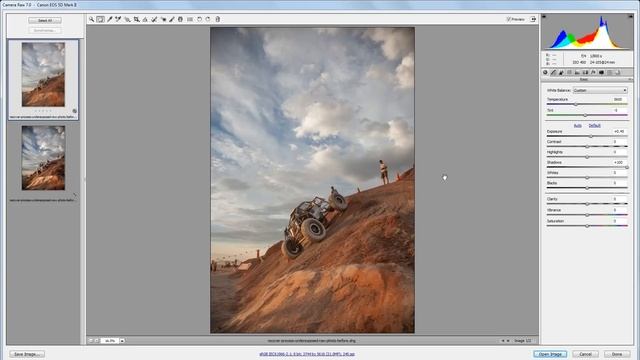Switch to the Camera Calibration panel tab
Viewport: 640px width, 360px height.
click(601, 72)
